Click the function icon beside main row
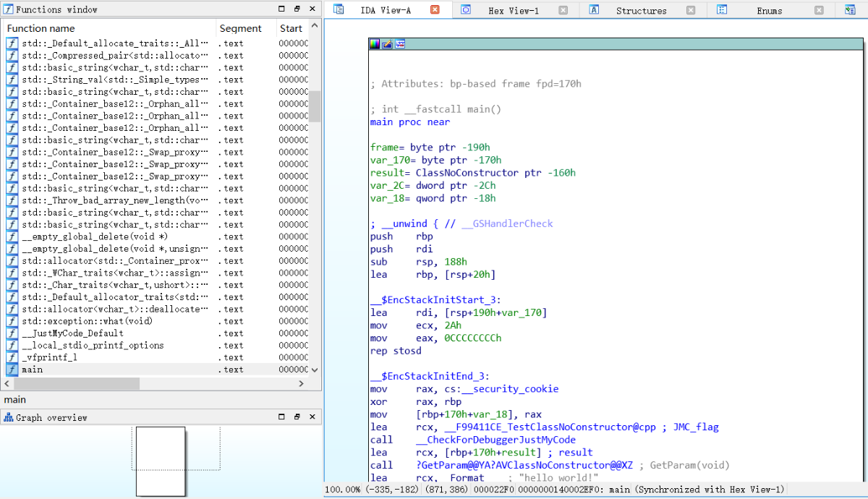The height and width of the screenshot is (499, 868). 12,370
